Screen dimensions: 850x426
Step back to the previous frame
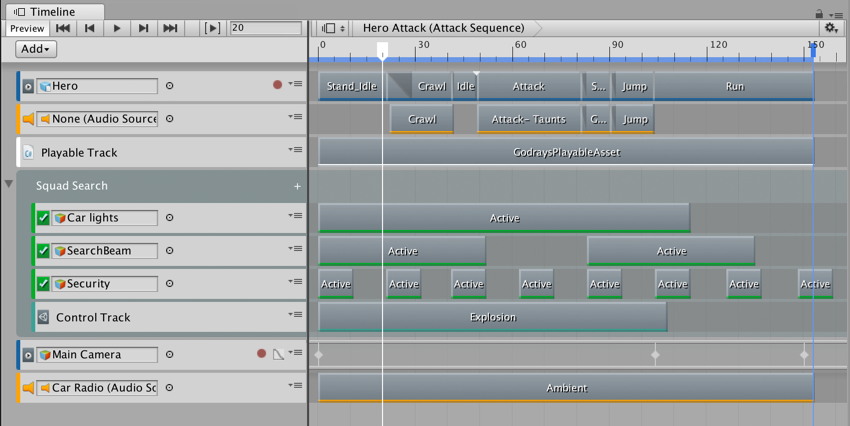pos(89,28)
